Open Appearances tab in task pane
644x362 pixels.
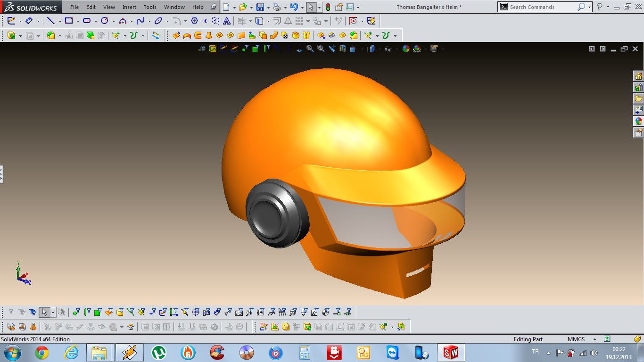pos(638,121)
